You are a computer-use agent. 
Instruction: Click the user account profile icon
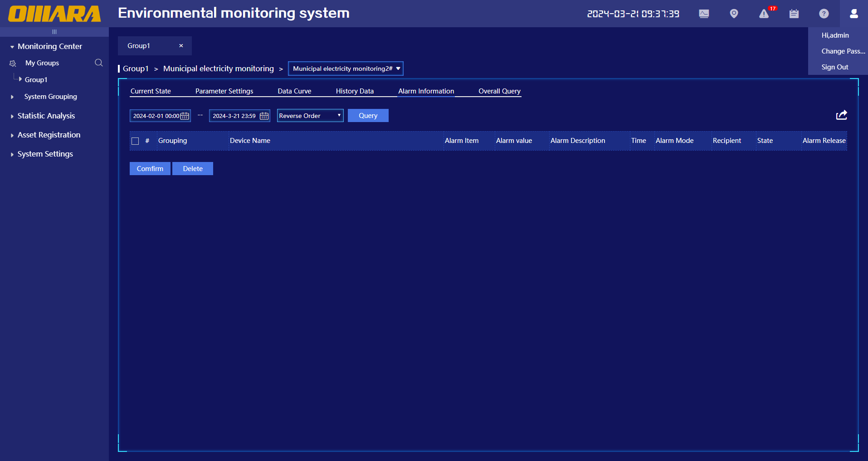pos(853,14)
